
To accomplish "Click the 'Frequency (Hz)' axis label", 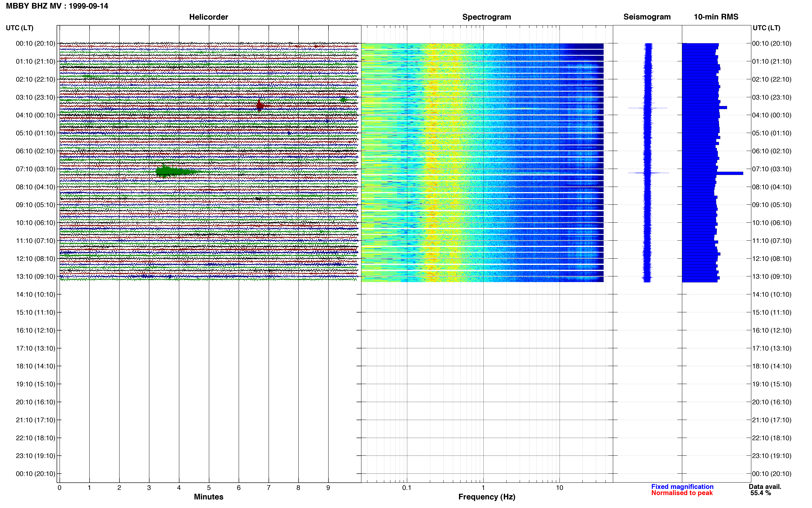I will tap(487, 497).
